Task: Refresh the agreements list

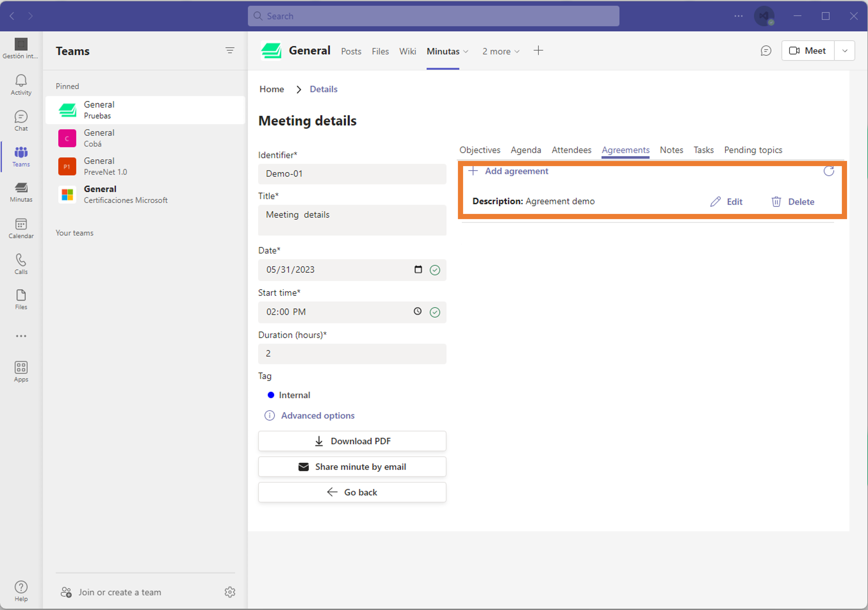Action: [x=828, y=171]
